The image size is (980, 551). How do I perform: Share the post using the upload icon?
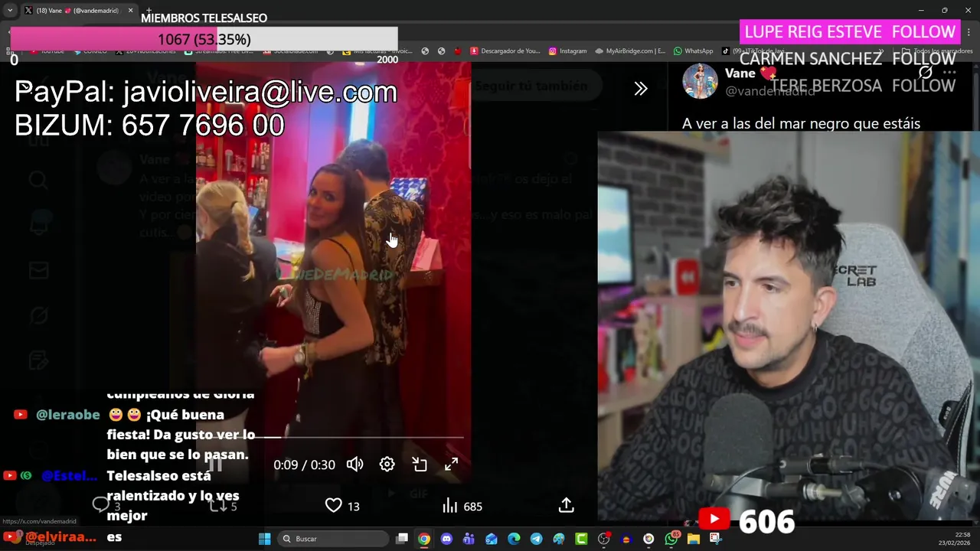[x=566, y=506]
